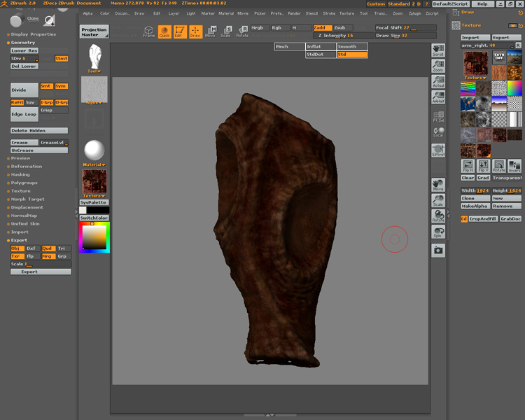Expand the Masking section
Viewport: 525px width, 420px height.
pos(20,175)
